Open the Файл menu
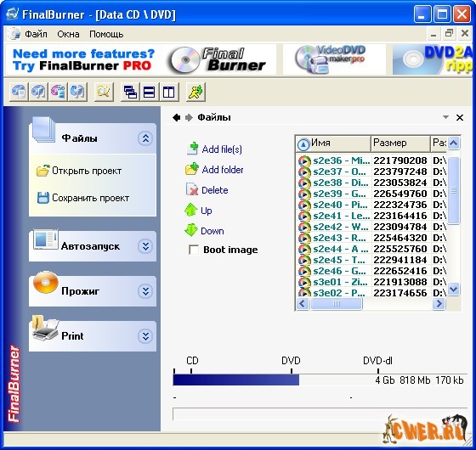 click(x=36, y=34)
